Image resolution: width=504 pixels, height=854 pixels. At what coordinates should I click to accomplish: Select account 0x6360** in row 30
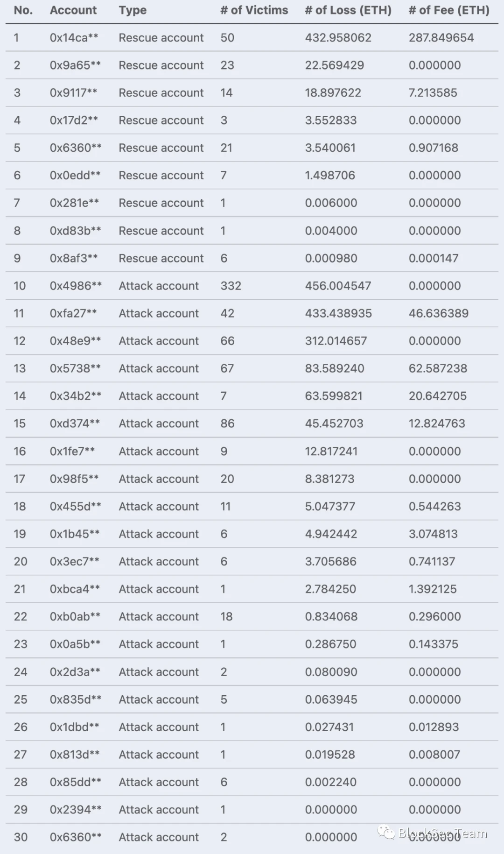[76, 837]
